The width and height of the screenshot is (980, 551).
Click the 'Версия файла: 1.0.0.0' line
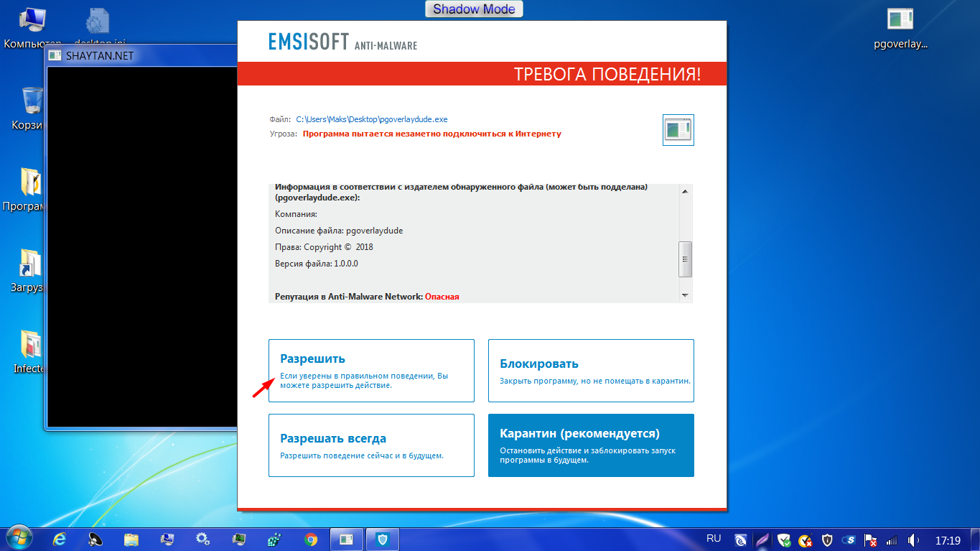coord(317,264)
